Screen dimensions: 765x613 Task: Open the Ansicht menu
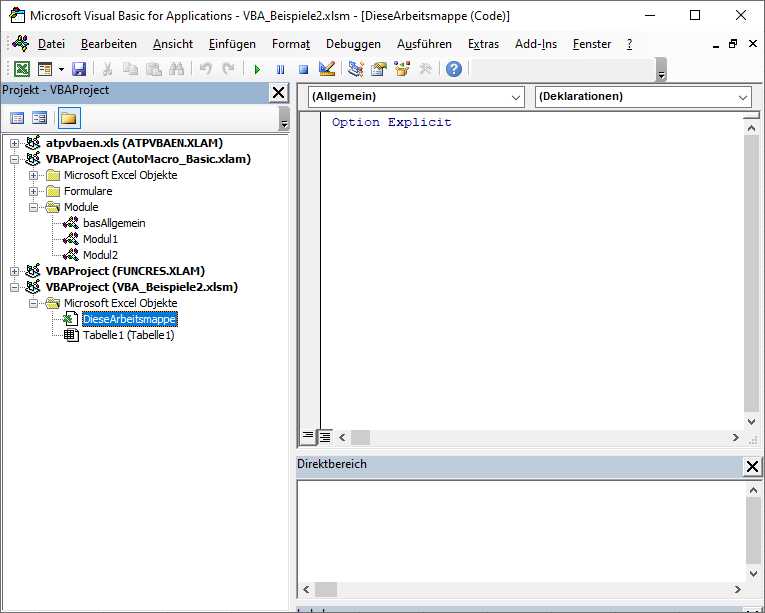pos(173,44)
